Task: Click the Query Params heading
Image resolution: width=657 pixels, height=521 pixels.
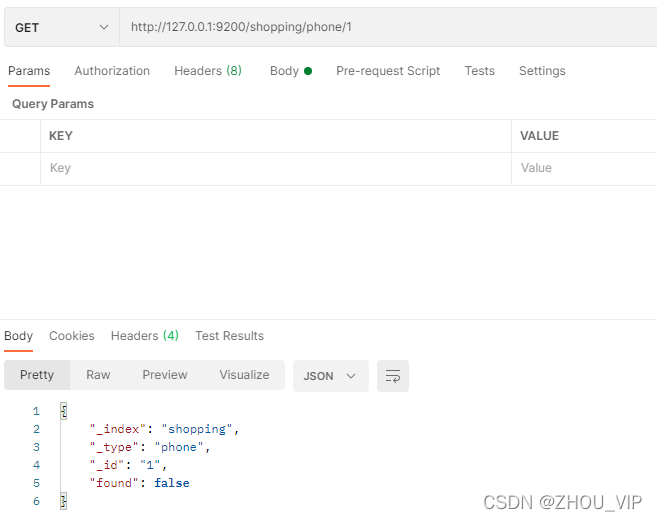Action: tap(53, 104)
